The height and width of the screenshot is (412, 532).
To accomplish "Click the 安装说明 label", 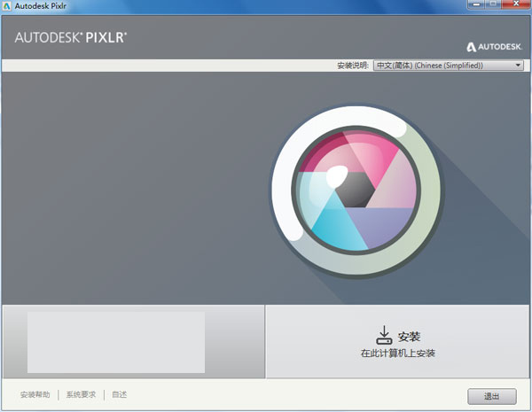I will 353,66.
